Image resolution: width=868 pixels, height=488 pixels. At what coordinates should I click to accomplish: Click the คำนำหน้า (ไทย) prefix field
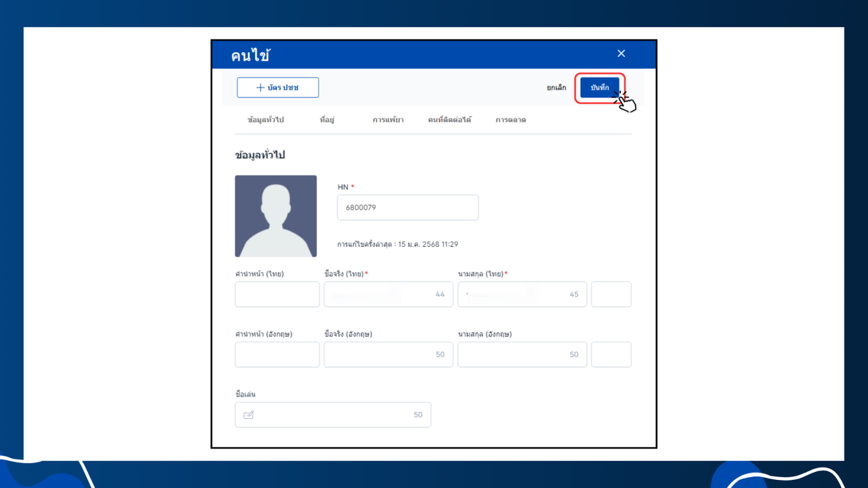point(277,295)
